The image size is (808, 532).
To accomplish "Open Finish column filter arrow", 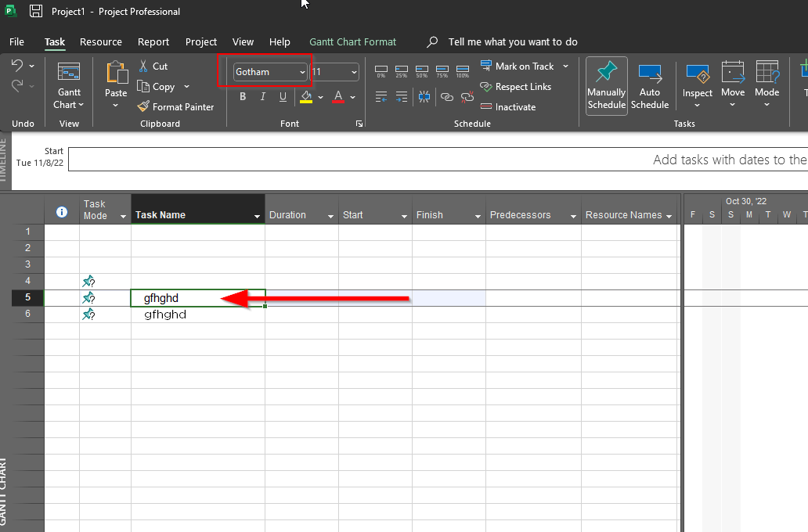I will pos(478,216).
